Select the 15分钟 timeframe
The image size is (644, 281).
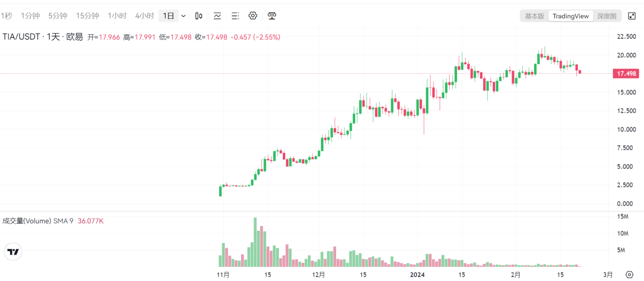[x=88, y=16]
